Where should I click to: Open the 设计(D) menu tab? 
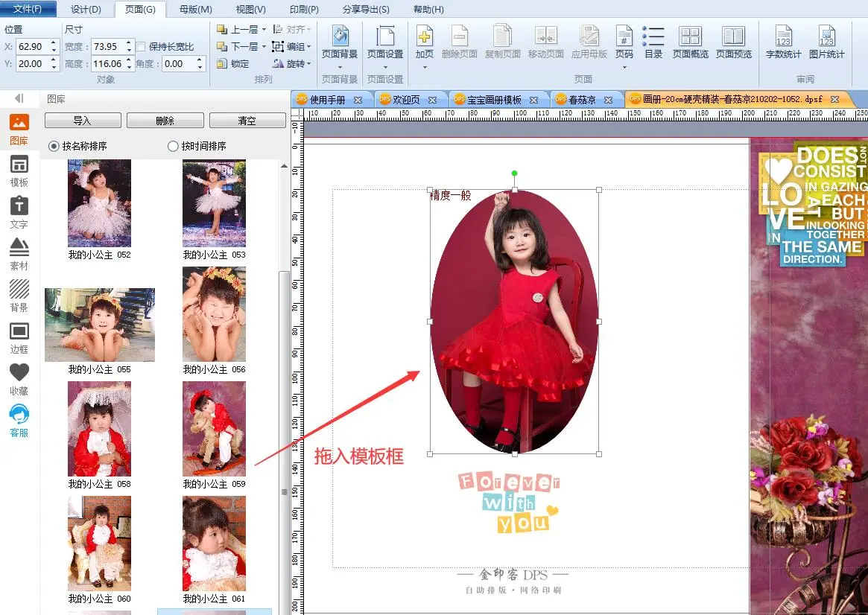click(x=86, y=10)
